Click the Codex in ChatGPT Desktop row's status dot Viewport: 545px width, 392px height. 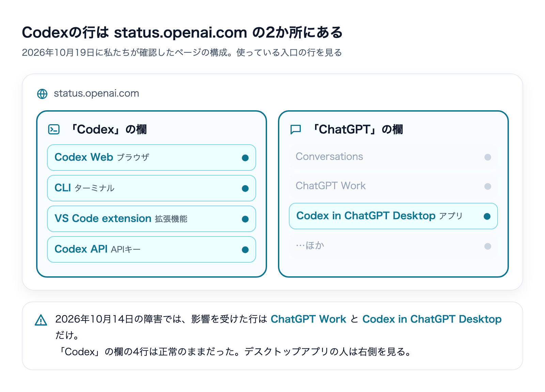pos(487,216)
